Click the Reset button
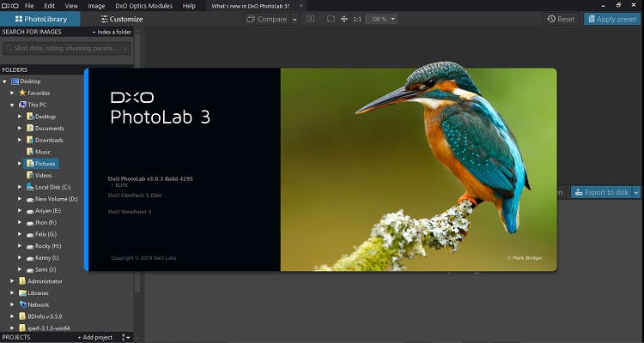The width and height of the screenshot is (644, 343). 561,19
